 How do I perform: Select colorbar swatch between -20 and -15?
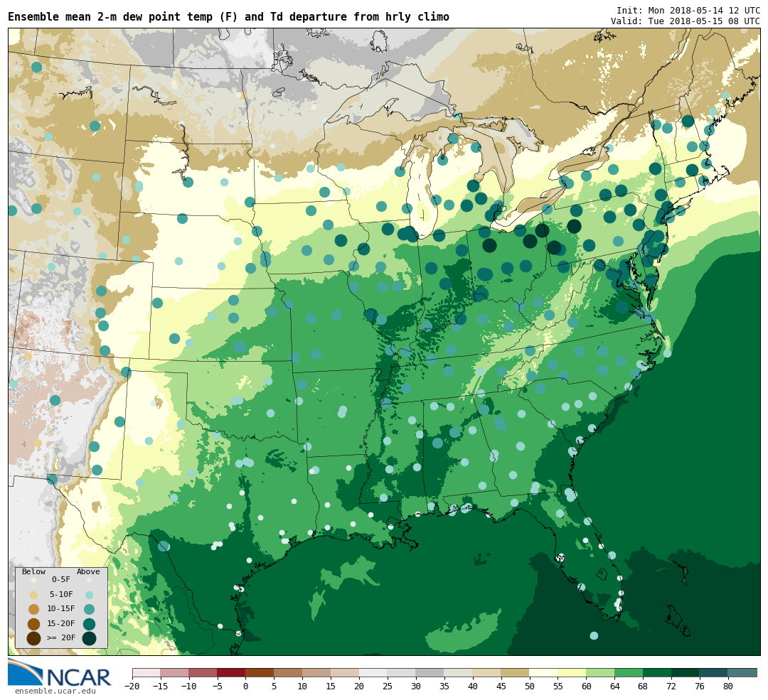pyautogui.click(x=146, y=672)
